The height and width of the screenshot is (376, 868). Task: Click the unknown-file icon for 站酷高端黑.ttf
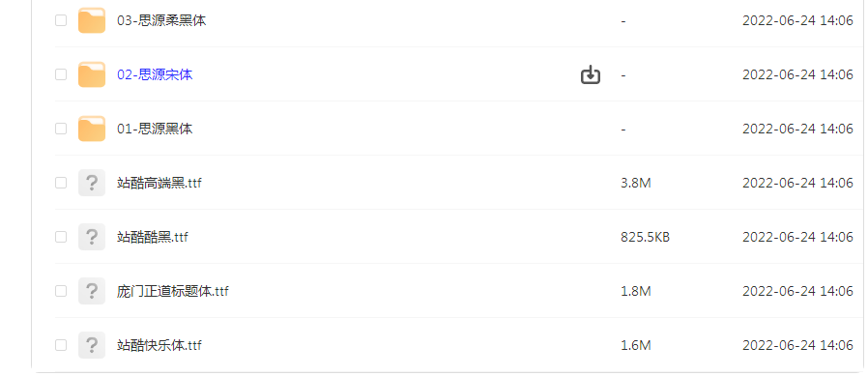(x=91, y=183)
